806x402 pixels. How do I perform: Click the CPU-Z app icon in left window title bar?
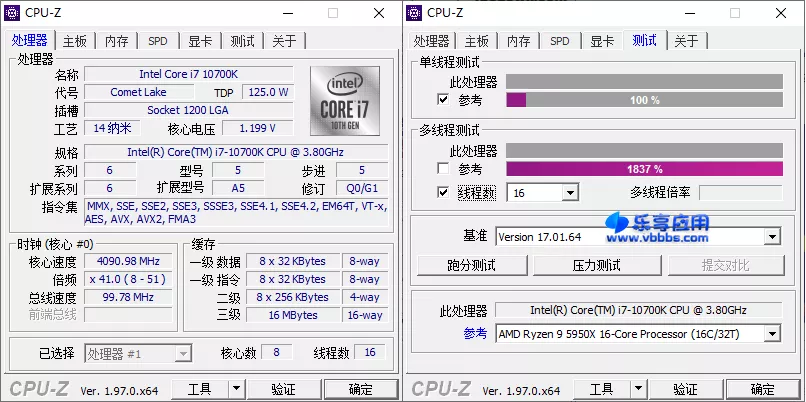(x=12, y=13)
